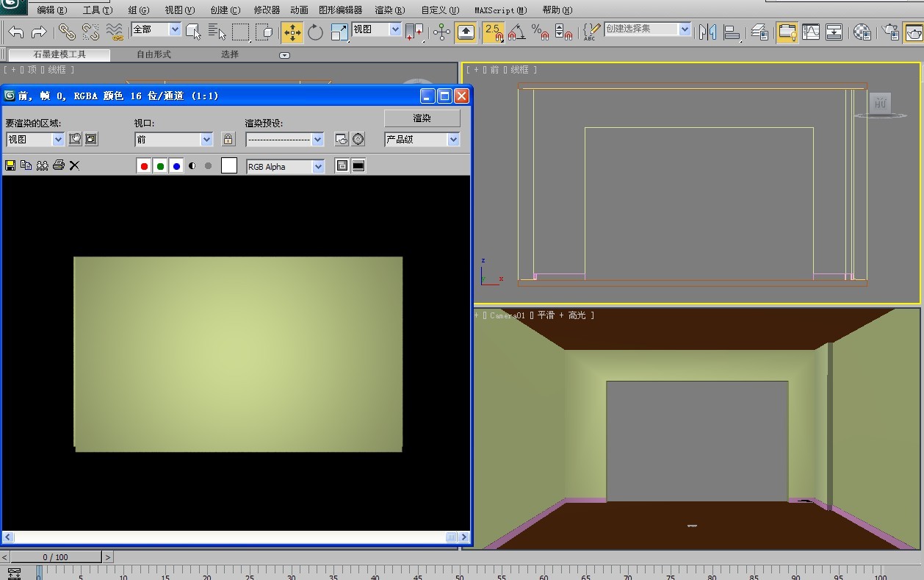Toggle the angle snap button
The height and width of the screenshot is (580, 924).
[x=517, y=32]
